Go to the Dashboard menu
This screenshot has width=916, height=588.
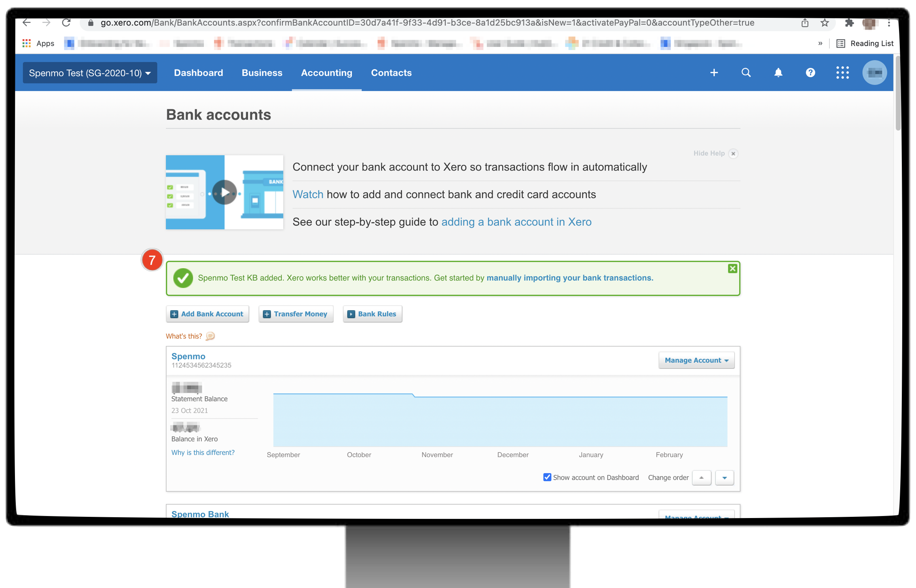(199, 73)
